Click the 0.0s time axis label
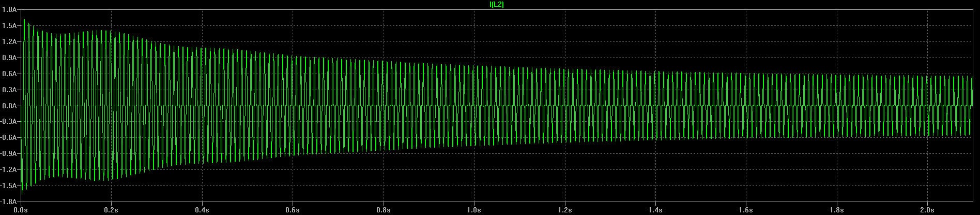980x215 pixels. tap(21, 210)
